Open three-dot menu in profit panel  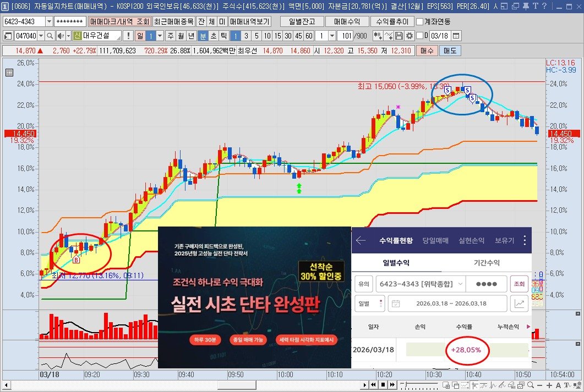tap(525, 240)
